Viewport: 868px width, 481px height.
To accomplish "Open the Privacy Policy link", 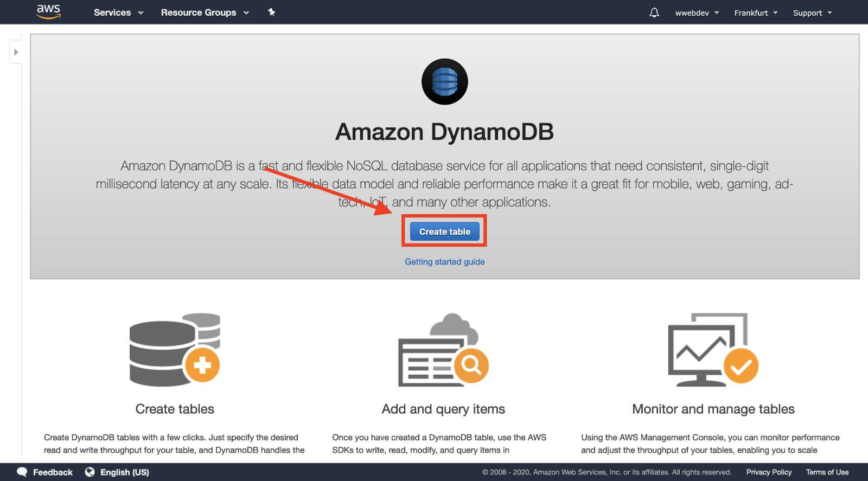I will (x=769, y=472).
